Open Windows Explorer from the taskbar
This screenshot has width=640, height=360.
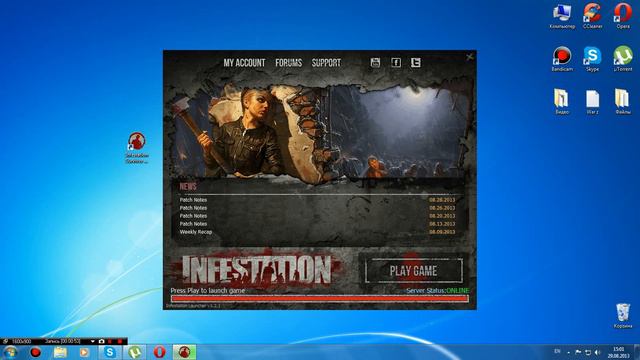(x=60, y=352)
